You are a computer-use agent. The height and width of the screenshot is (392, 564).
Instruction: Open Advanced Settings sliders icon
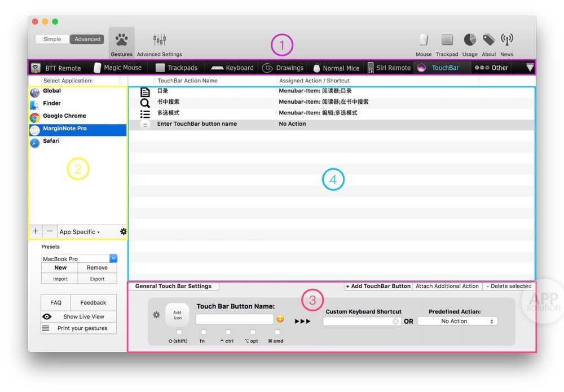point(160,41)
